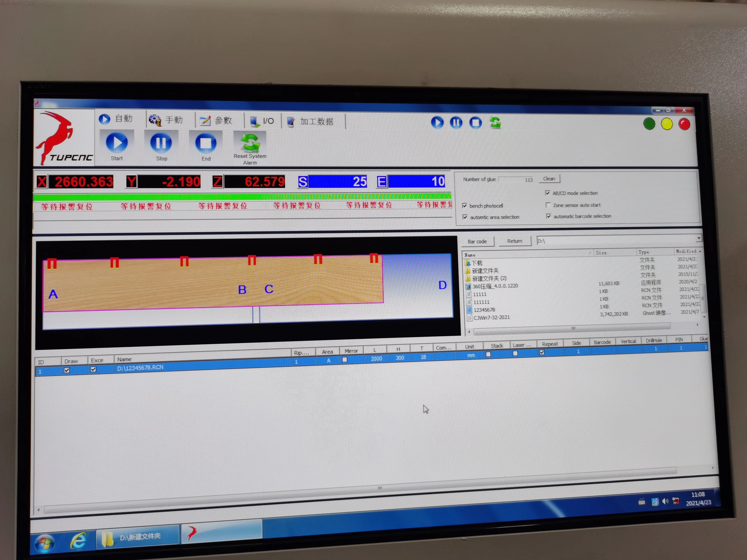Click the large Stop pause icon
Viewport: 747px width, 560px height.
(161, 143)
